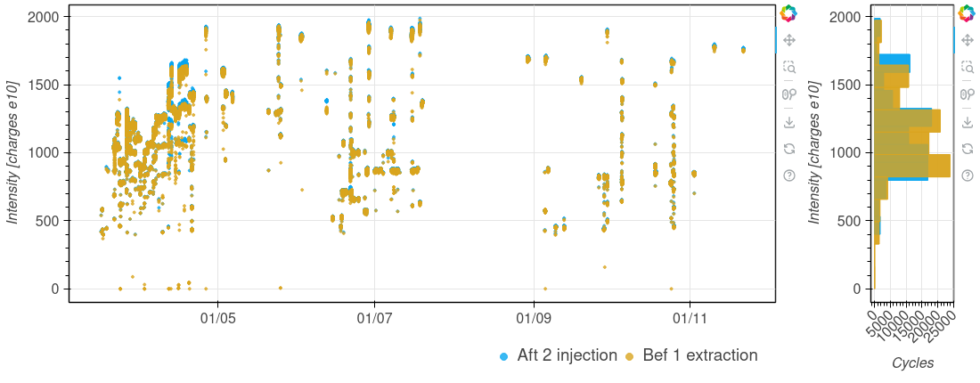The width and height of the screenshot is (980, 383).
Task: Click the gold legend marker for Bef 1 extraction
Action: (630, 356)
